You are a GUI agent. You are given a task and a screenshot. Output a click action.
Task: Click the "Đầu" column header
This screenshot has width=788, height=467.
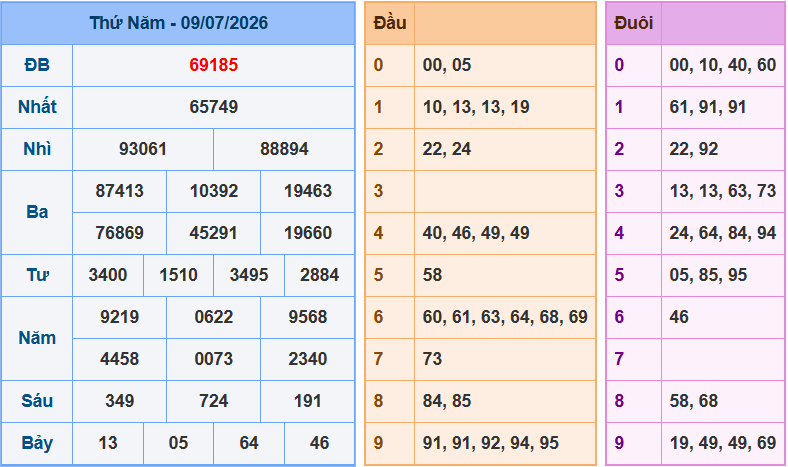(x=390, y=23)
